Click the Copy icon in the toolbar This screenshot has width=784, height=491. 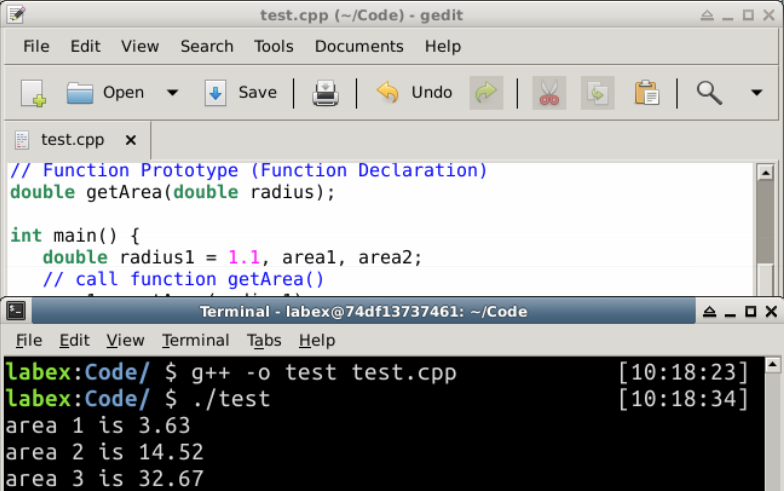click(598, 93)
